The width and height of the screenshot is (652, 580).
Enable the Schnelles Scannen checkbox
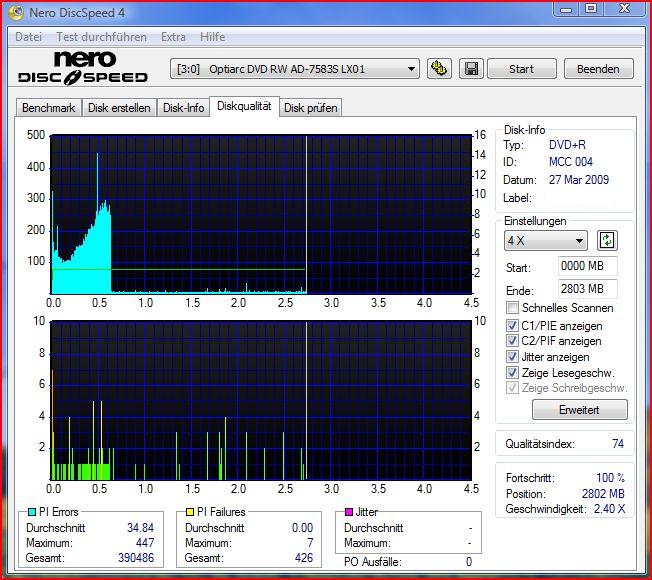point(513,308)
